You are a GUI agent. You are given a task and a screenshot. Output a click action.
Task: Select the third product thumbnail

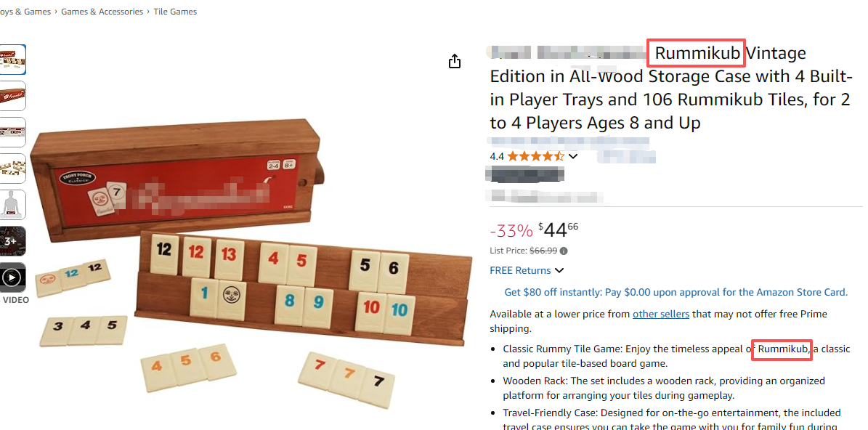(12, 131)
